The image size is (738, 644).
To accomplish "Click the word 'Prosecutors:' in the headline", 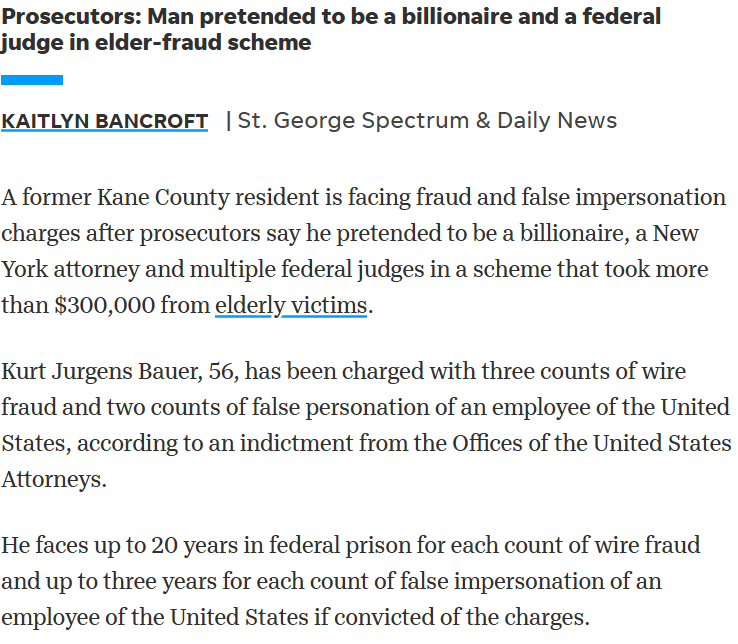I will click(72, 17).
